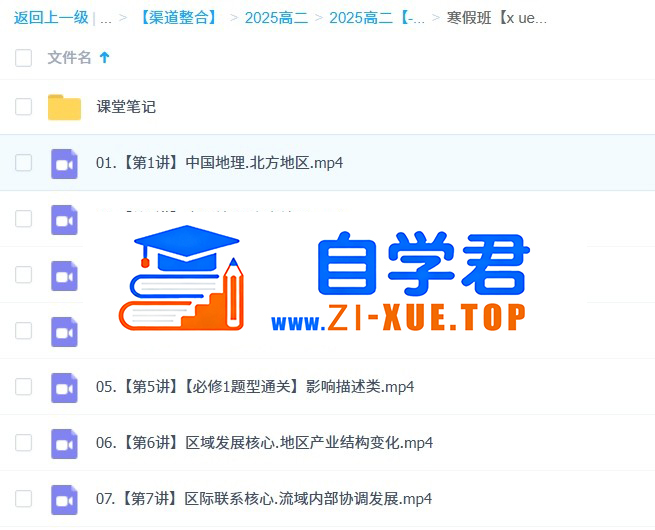
Task: Open file 06.【第6讲】区域发展核心.地区产业结构变化.mp4
Action: [x=264, y=443]
